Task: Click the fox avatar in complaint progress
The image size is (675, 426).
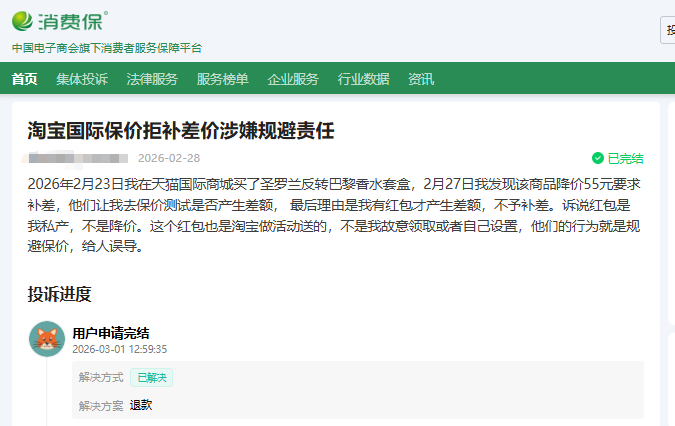Action: [x=47, y=340]
